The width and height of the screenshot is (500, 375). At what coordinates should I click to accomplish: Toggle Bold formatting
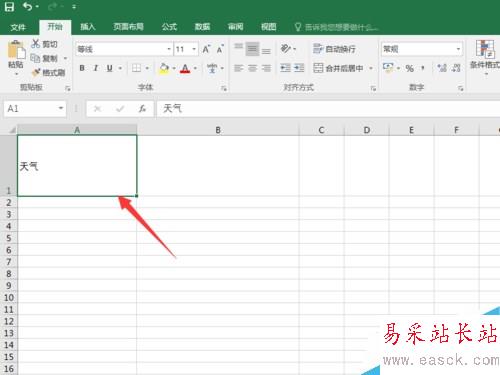[82, 68]
